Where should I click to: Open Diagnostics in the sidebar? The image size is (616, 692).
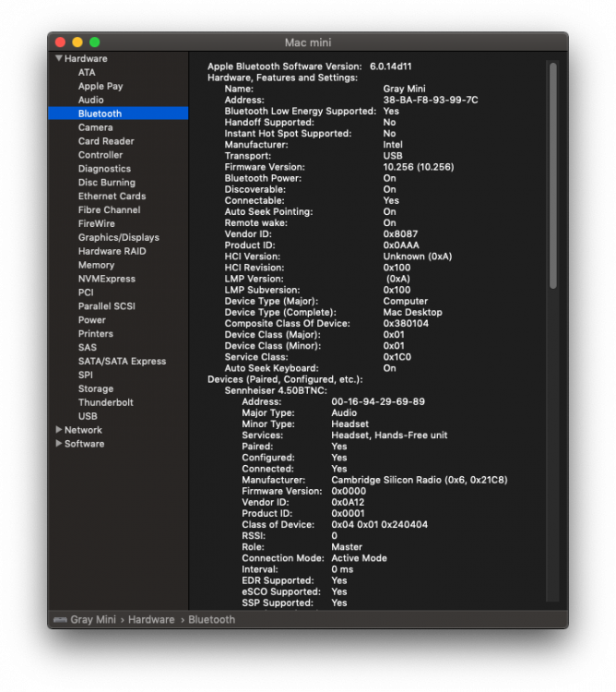pyautogui.click(x=104, y=169)
